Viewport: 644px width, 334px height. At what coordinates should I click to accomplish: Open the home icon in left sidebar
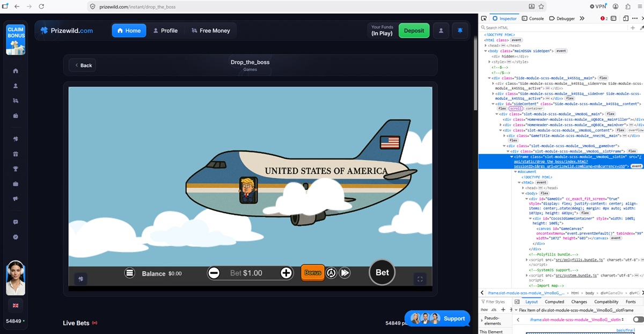[16, 71]
